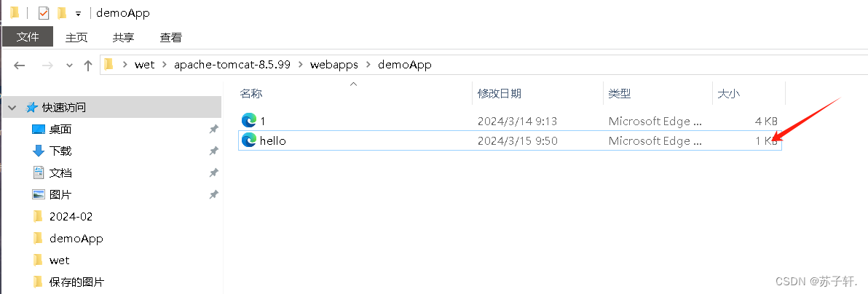Image resolution: width=868 pixels, height=294 pixels.
Task: Click the document icon beside 文档
Action: click(x=38, y=172)
